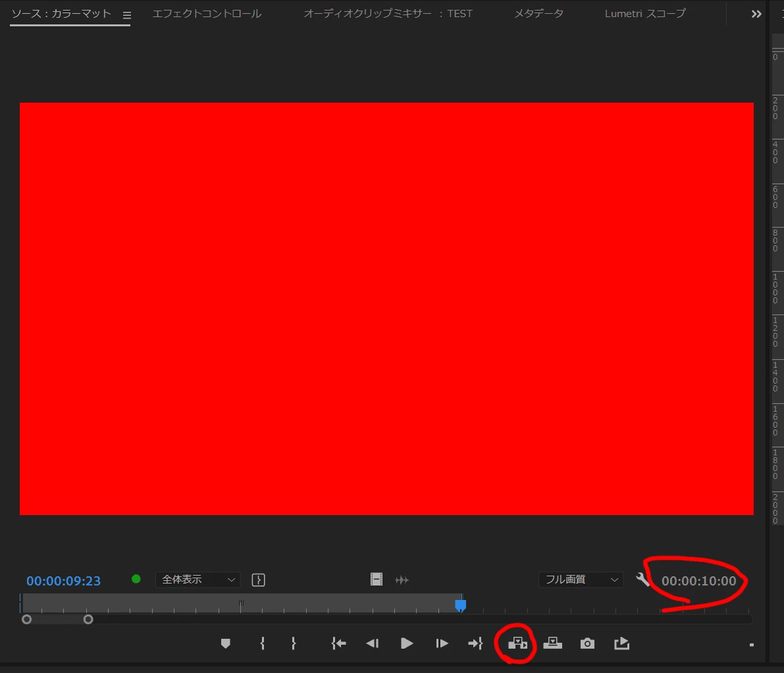
Task: Click the Mark Out bracket button
Action: (294, 643)
